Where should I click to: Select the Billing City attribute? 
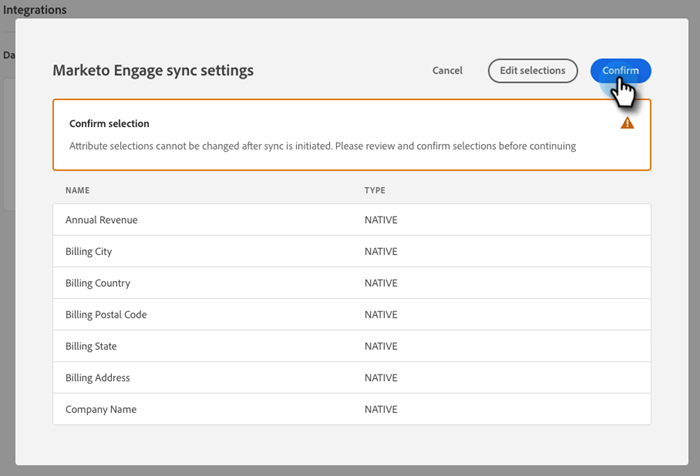(89, 252)
